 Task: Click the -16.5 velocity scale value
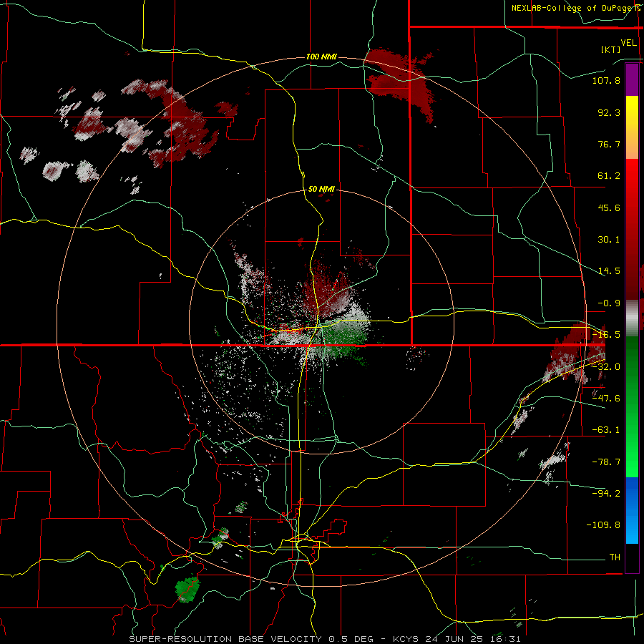pyautogui.click(x=606, y=335)
